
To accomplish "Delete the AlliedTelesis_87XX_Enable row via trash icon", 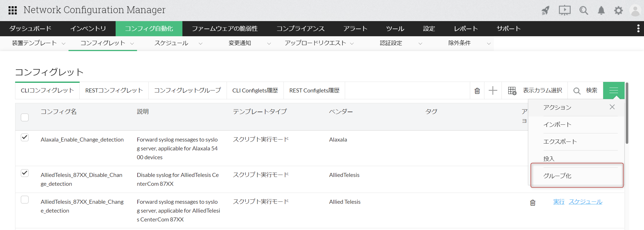I will pyautogui.click(x=533, y=203).
